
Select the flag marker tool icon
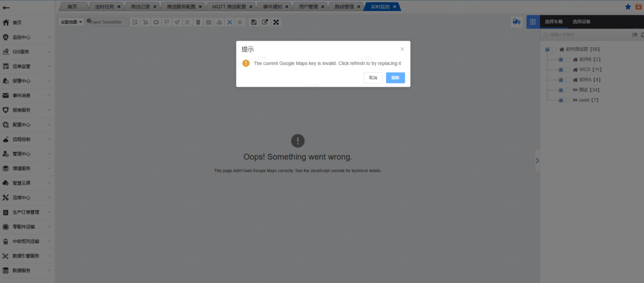point(166,22)
